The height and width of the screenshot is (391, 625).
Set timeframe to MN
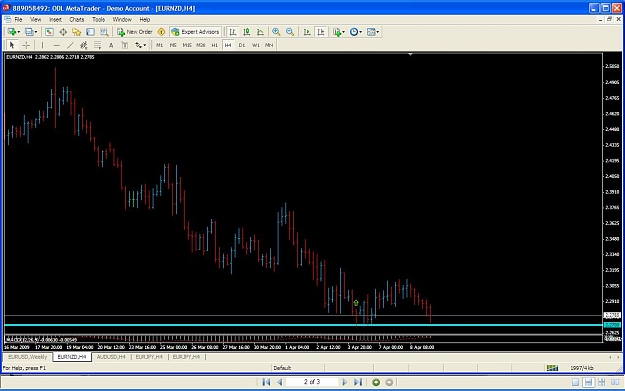pyautogui.click(x=269, y=45)
